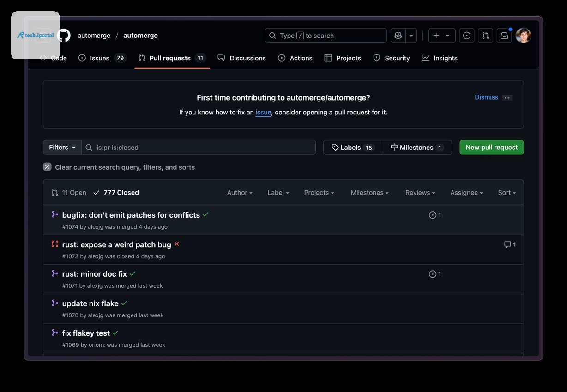Click New pull request button

(x=492, y=148)
